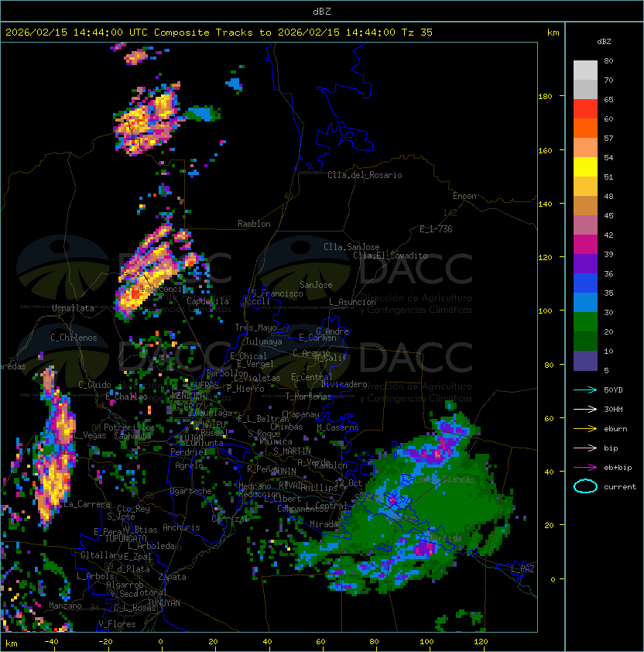Viewport: 644px width, 652px height.
Task: Click the Divisadero place label
Action: tap(344, 384)
